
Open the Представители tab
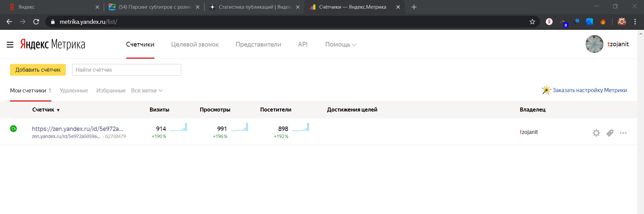click(258, 45)
